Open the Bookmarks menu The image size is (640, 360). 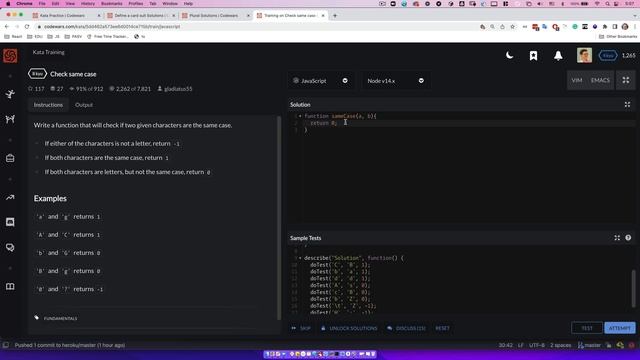(x=111, y=3)
